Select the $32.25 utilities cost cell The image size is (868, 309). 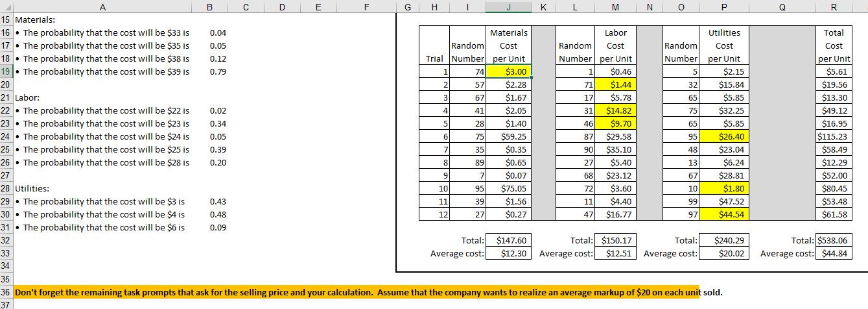tap(724, 110)
